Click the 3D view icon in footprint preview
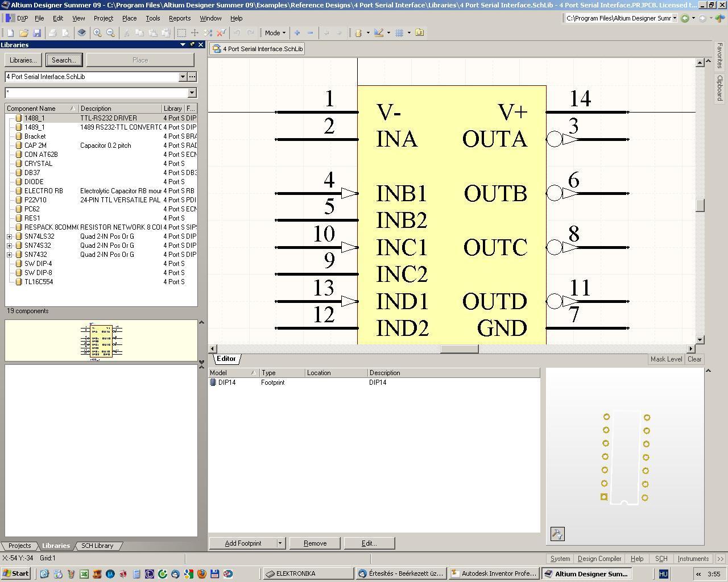 point(557,534)
